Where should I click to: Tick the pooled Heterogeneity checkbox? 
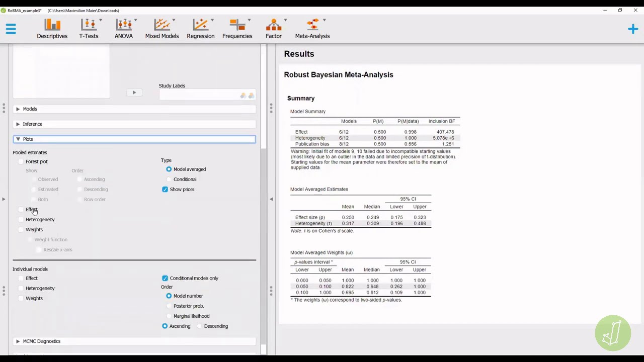tap(21, 219)
